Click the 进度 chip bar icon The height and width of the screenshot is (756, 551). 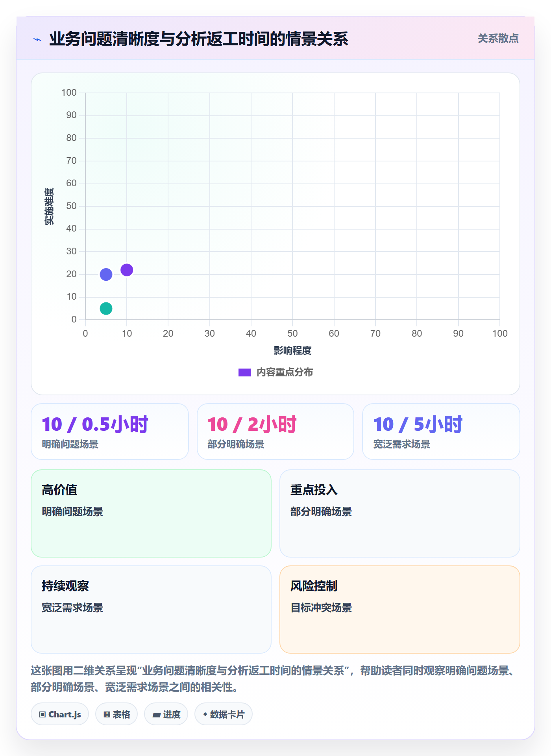pos(157,715)
